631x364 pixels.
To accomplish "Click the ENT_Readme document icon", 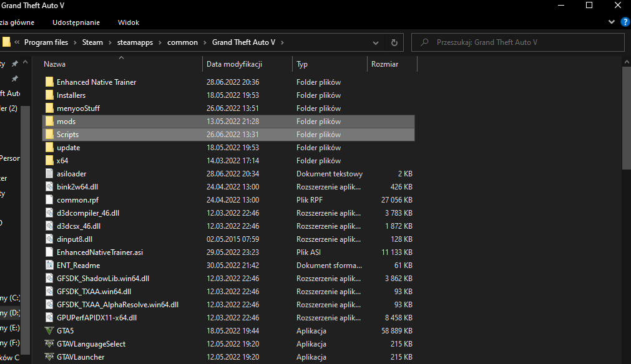I will tap(49, 265).
